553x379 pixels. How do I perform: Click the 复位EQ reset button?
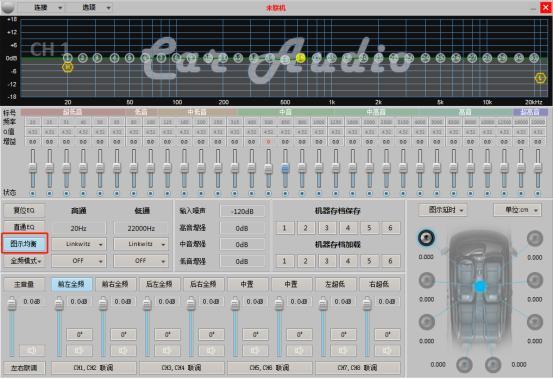point(24,210)
